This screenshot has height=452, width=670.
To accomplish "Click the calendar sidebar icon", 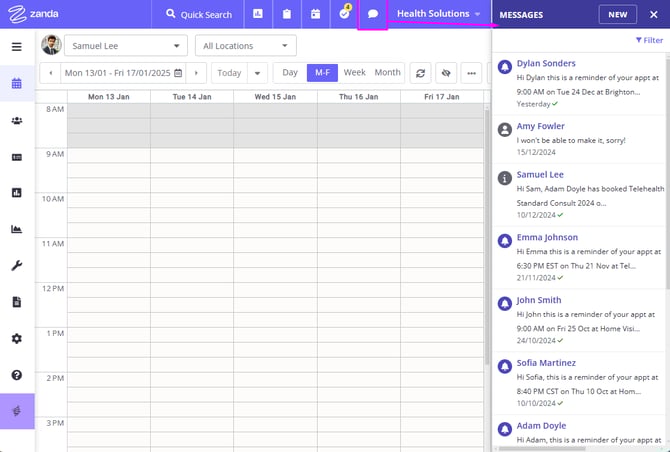I will pyautogui.click(x=17, y=83).
